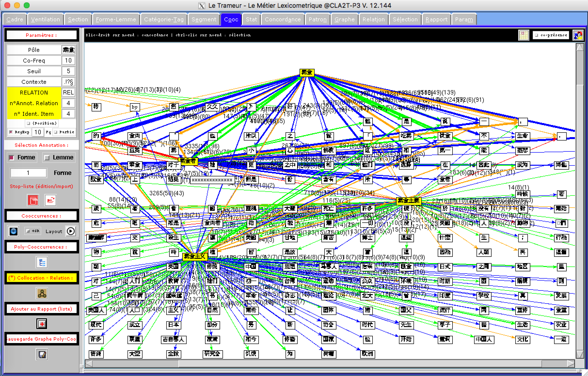The width and height of the screenshot is (588, 376).
Task: Open the Forme-Lemme tab
Action: tap(116, 19)
